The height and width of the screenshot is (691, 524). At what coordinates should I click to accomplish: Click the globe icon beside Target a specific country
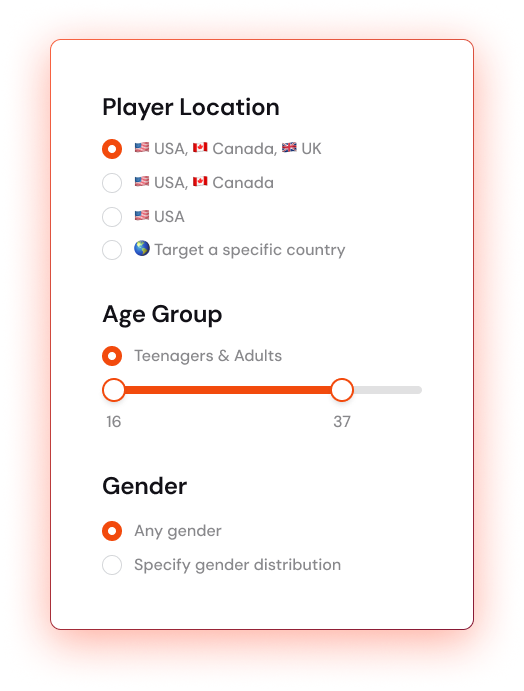(142, 249)
